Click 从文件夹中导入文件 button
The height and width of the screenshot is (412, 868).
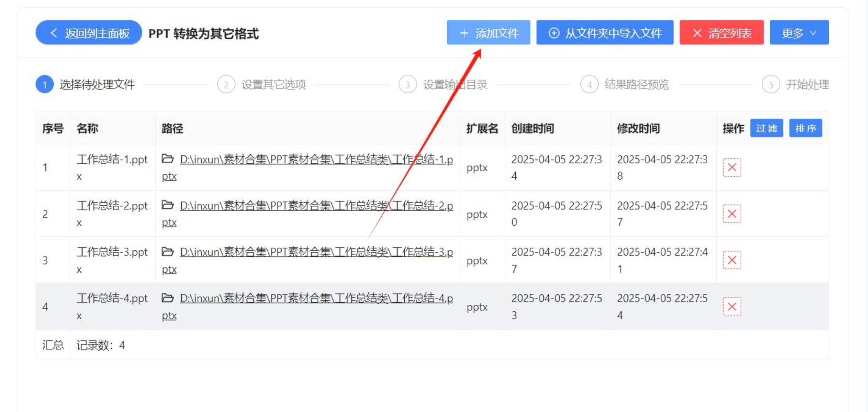coord(605,33)
